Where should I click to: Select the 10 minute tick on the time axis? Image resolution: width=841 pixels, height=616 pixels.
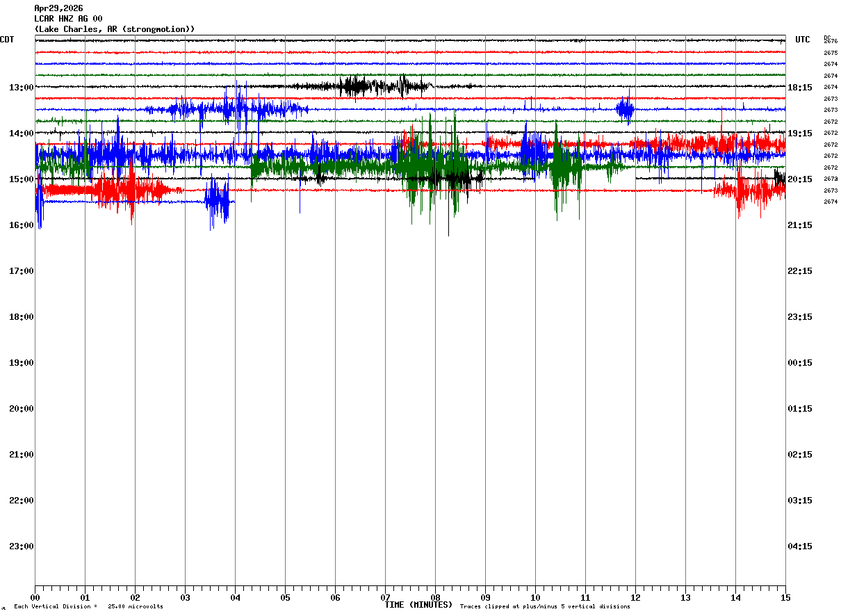tap(535, 597)
